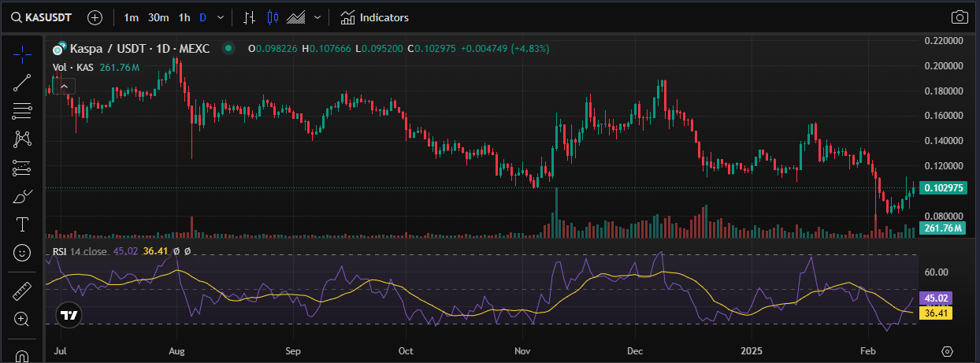Activate the zoom in tool
The image size is (980, 363).
(22, 319)
